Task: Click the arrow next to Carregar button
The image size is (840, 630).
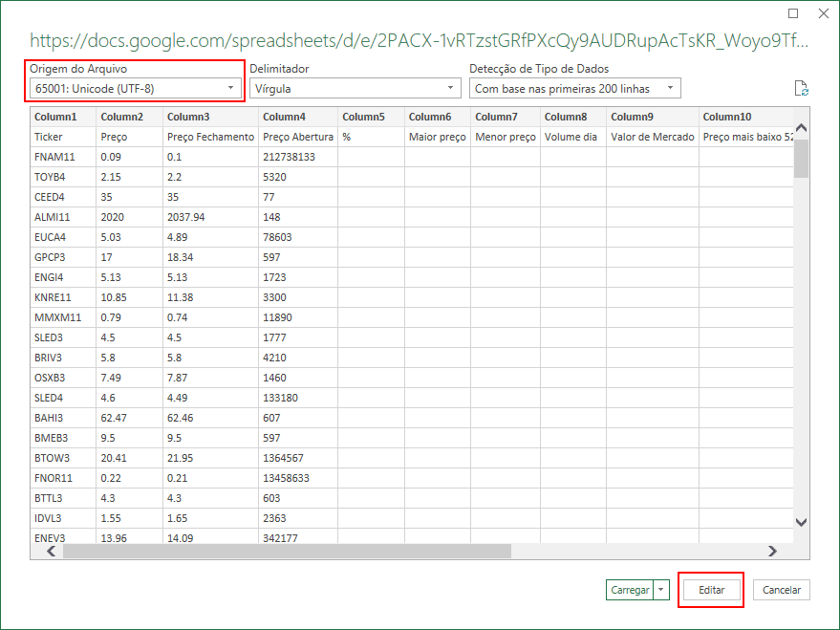Action: point(663,591)
